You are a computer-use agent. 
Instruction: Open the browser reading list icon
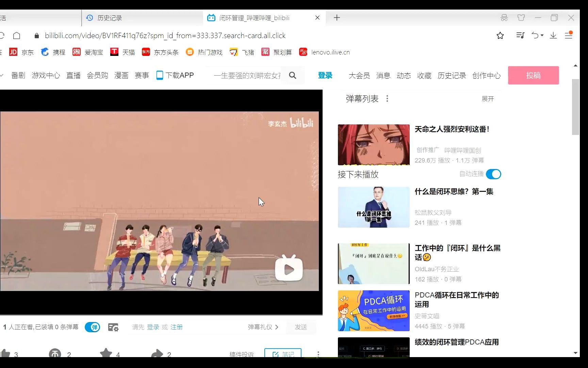pos(520,35)
